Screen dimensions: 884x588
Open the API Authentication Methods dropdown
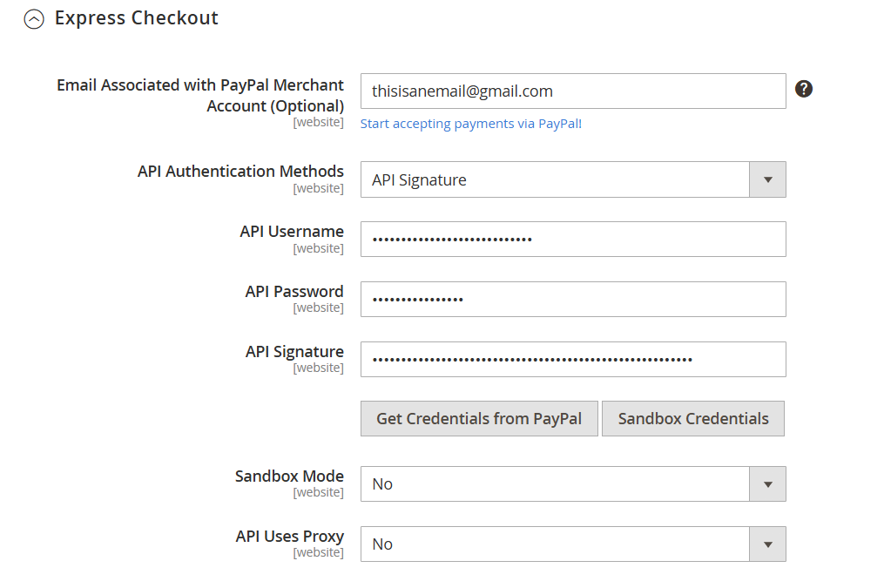coord(572,180)
